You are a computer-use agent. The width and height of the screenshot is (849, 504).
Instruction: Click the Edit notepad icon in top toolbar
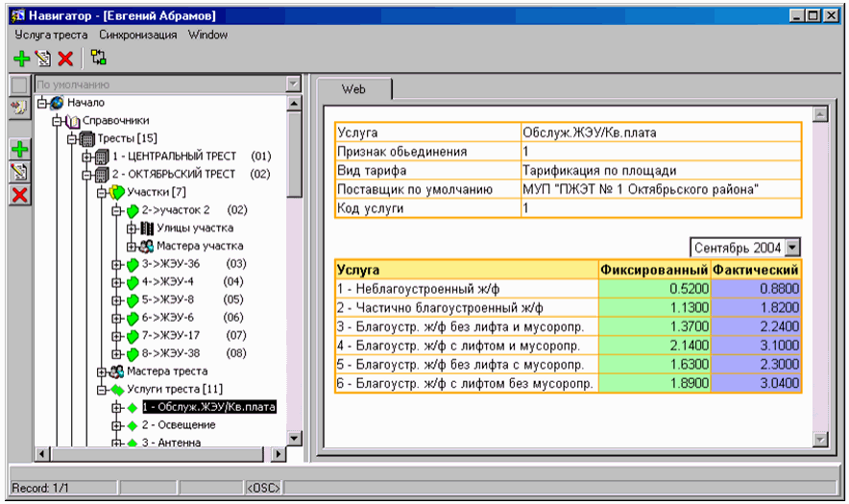point(43,59)
